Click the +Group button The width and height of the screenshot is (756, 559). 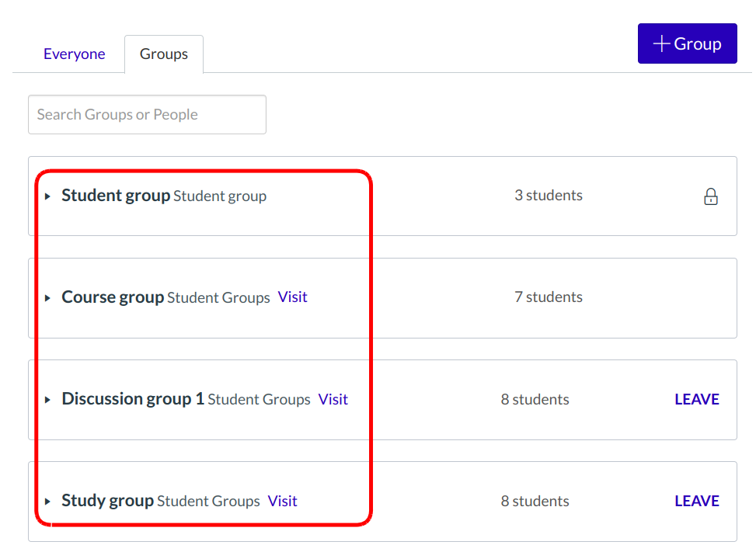coord(687,44)
